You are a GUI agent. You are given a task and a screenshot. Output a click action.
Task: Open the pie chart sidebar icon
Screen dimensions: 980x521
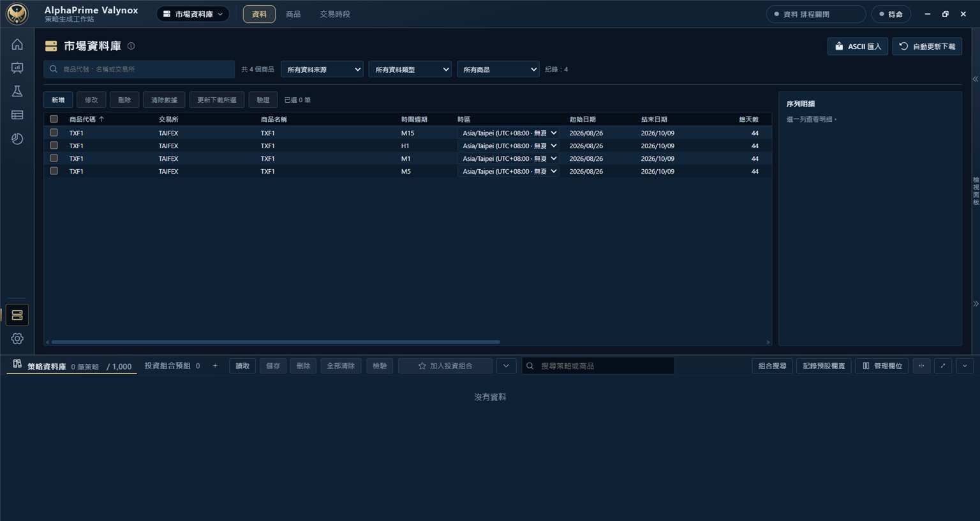[x=17, y=139]
